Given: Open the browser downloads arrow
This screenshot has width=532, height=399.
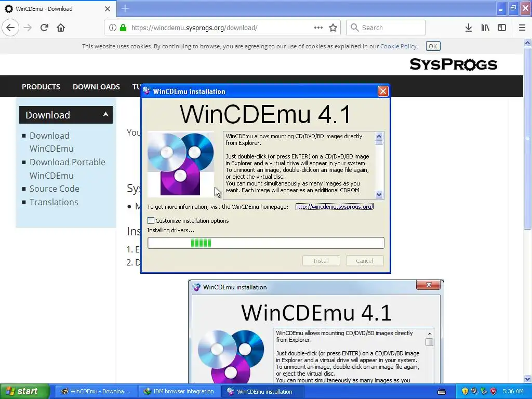Looking at the screenshot, I should click(x=469, y=28).
